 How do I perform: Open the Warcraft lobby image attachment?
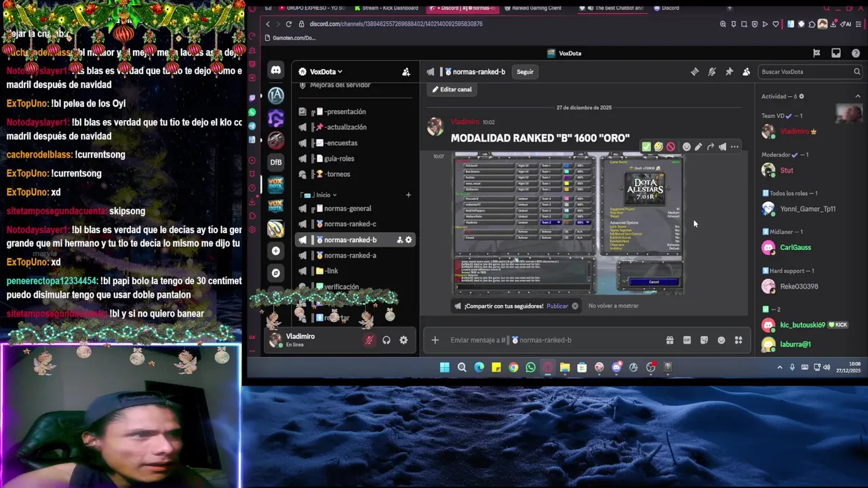pos(568,224)
